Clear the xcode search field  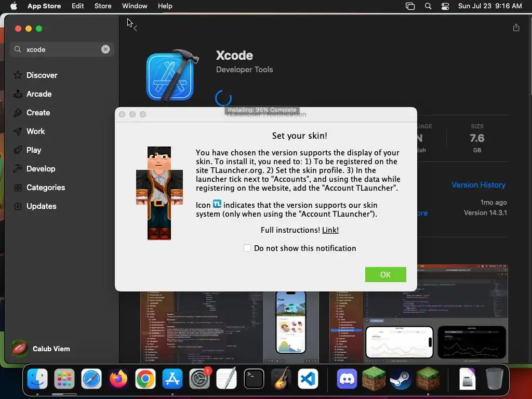coord(105,49)
